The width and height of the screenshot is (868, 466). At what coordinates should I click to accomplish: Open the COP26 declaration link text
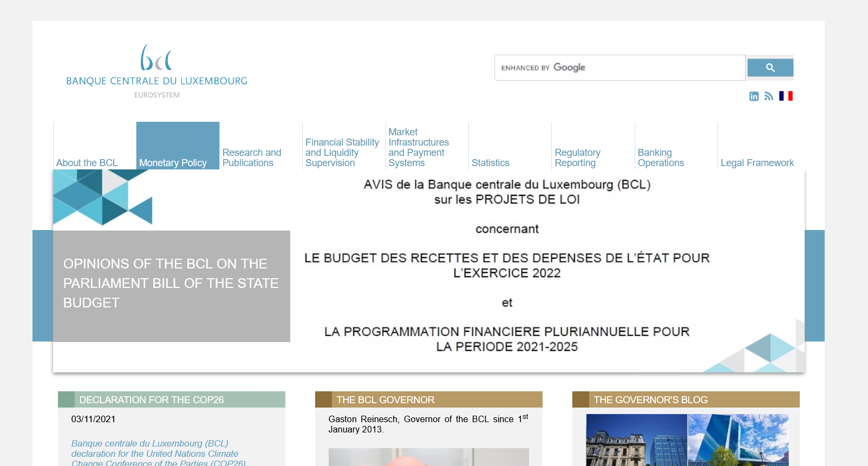[155, 453]
